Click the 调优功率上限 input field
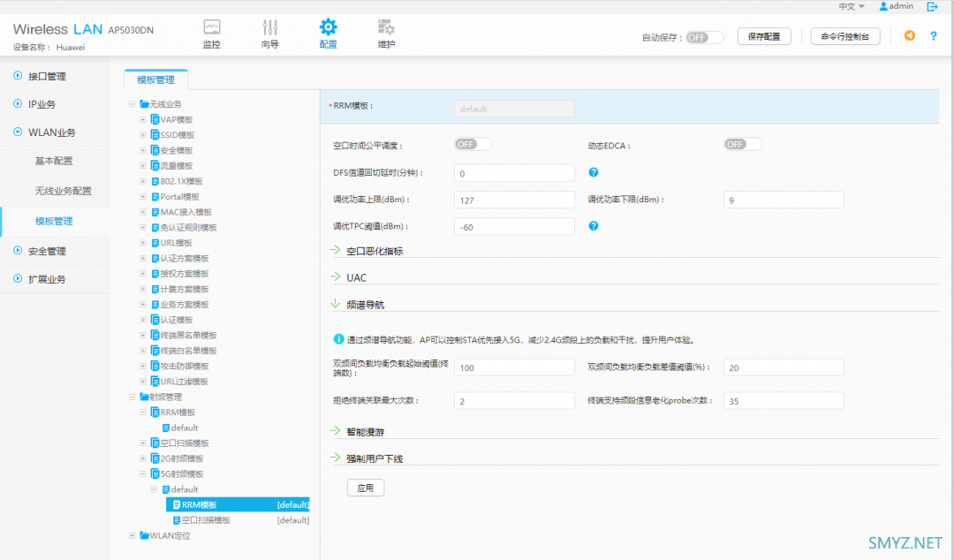 (514, 200)
